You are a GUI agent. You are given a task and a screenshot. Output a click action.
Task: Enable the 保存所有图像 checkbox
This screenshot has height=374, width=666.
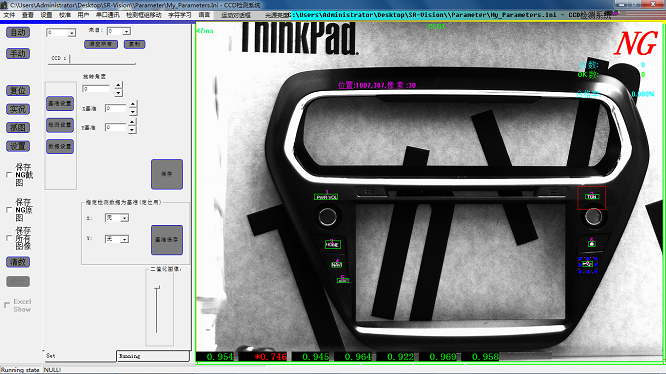coord(9,238)
